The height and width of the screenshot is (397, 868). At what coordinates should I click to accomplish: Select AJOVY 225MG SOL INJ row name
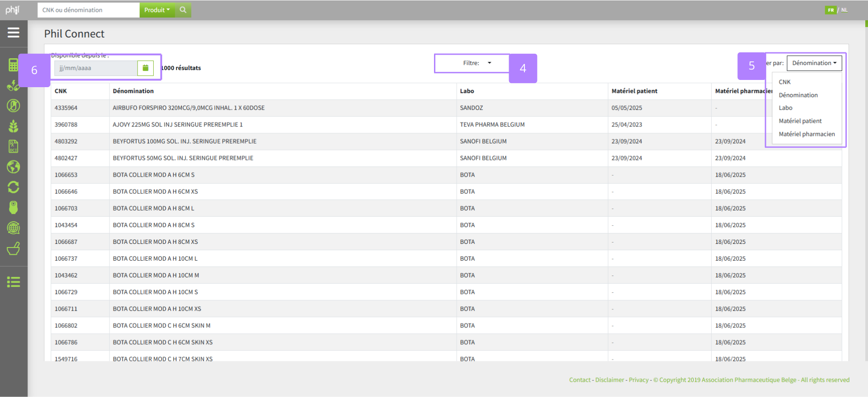click(178, 125)
